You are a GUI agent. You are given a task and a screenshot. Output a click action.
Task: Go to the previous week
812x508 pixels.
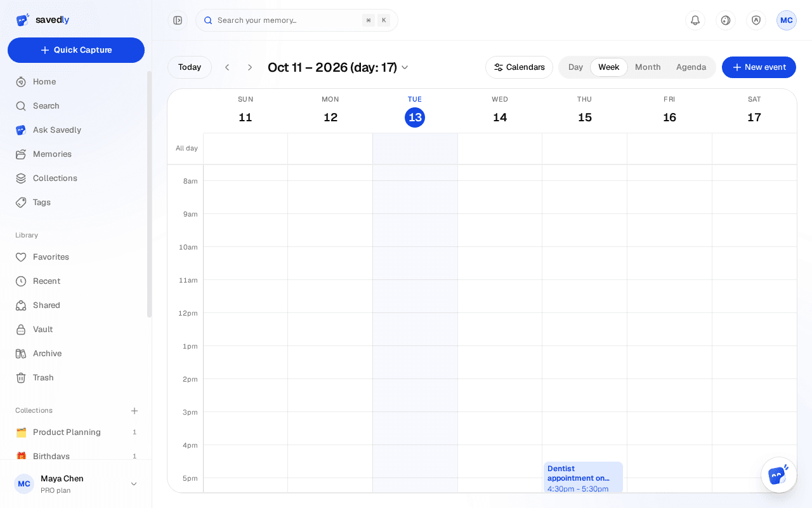pos(227,67)
